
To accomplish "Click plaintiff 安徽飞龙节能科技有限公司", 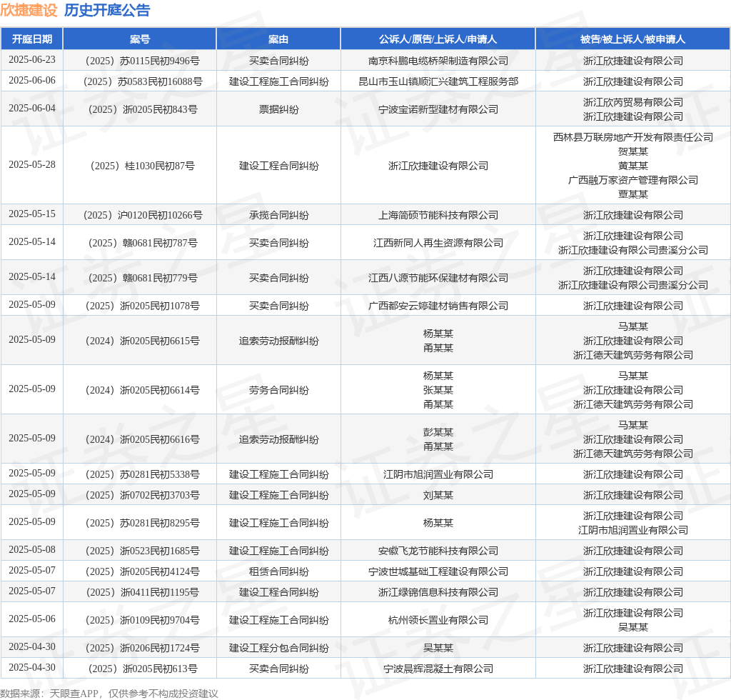I will pyautogui.click(x=438, y=551).
